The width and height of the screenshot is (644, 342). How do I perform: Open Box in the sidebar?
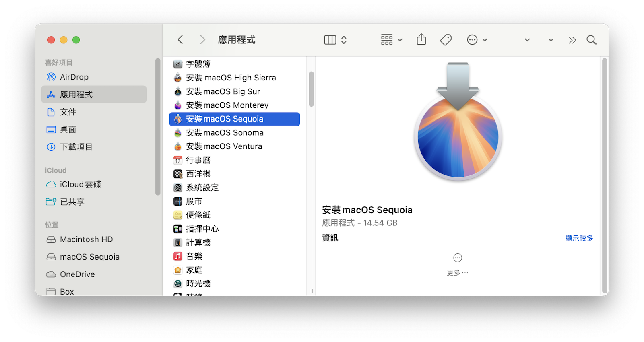pos(94,291)
